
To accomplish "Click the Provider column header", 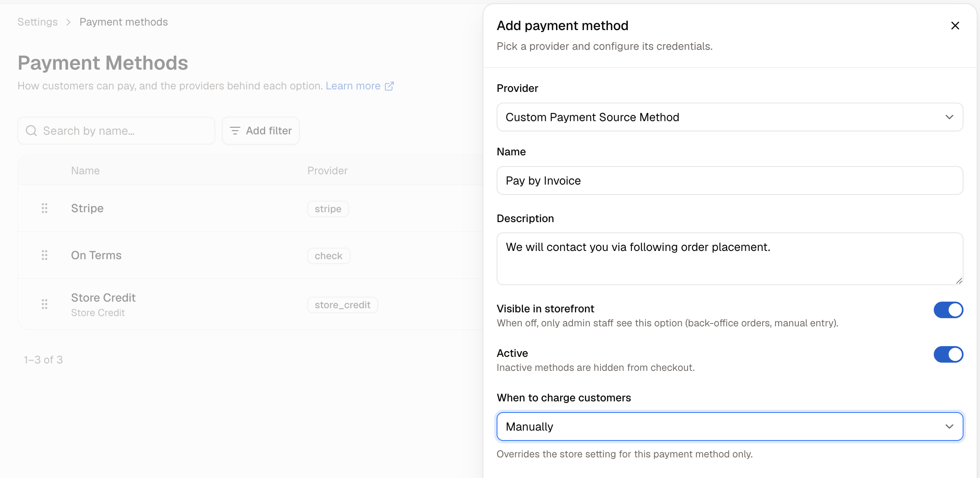I will pyautogui.click(x=327, y=171).
